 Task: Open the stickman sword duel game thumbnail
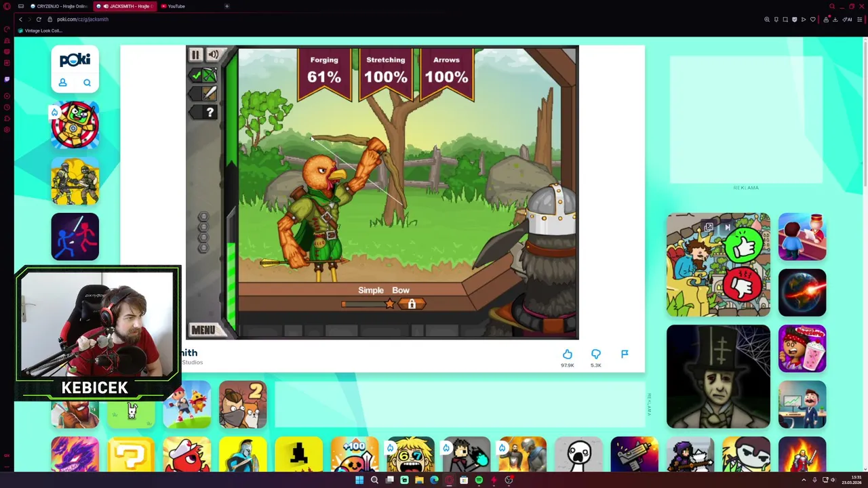[75, 237]
